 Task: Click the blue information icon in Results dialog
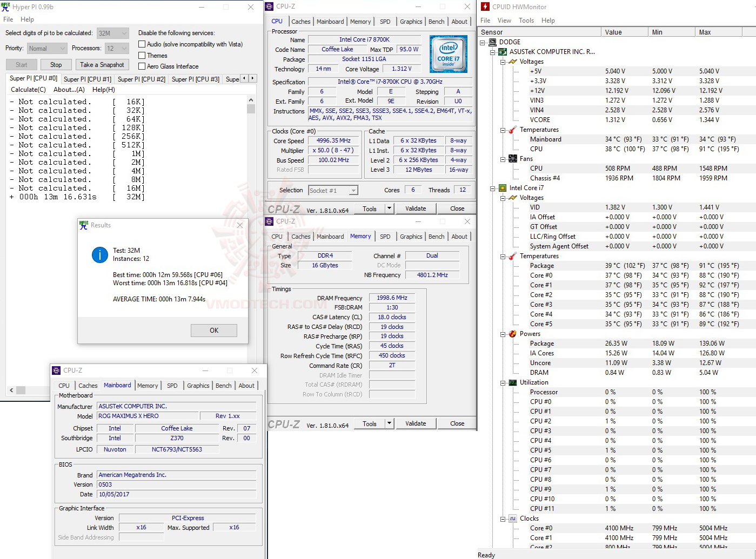(x=100, y=254)
